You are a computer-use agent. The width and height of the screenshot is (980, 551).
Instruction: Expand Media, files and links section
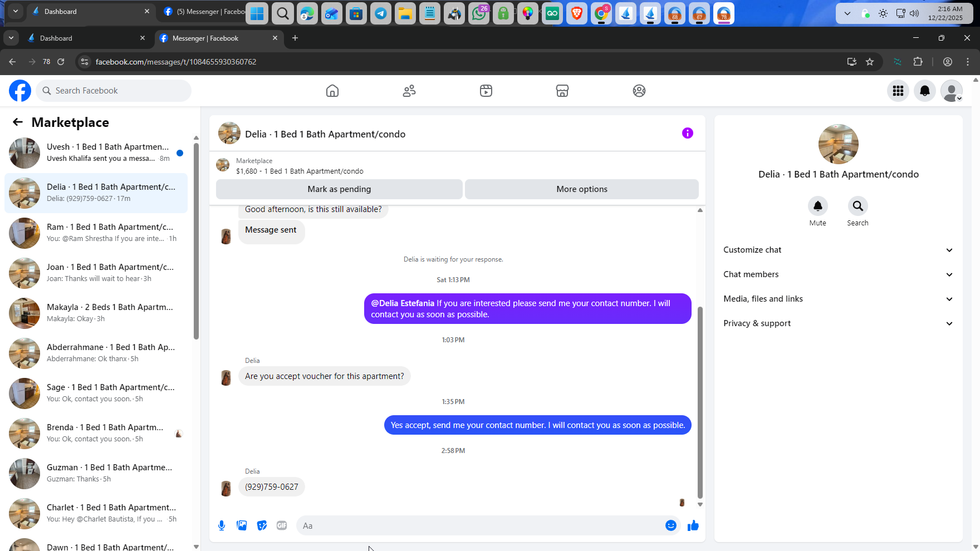point(838,299)
